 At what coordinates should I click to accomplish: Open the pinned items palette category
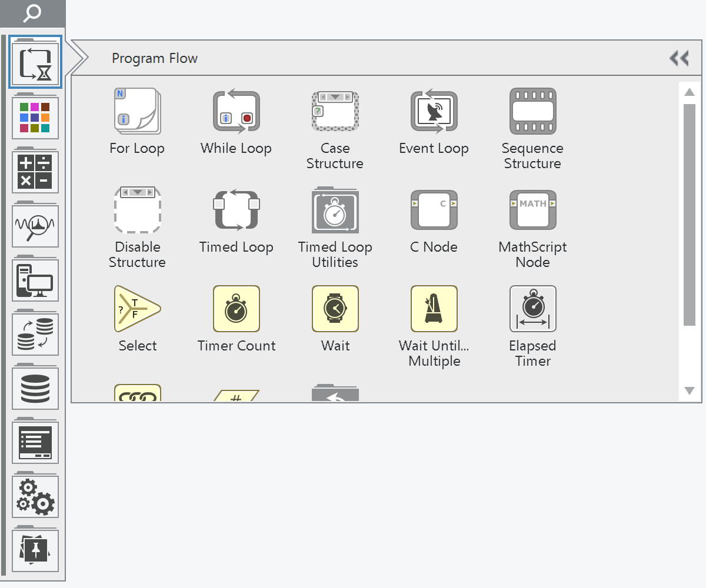[35, 550]
